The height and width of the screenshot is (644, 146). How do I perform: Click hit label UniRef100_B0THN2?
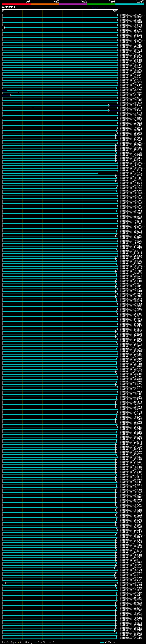pyautogui.click(x=131, y=178)
